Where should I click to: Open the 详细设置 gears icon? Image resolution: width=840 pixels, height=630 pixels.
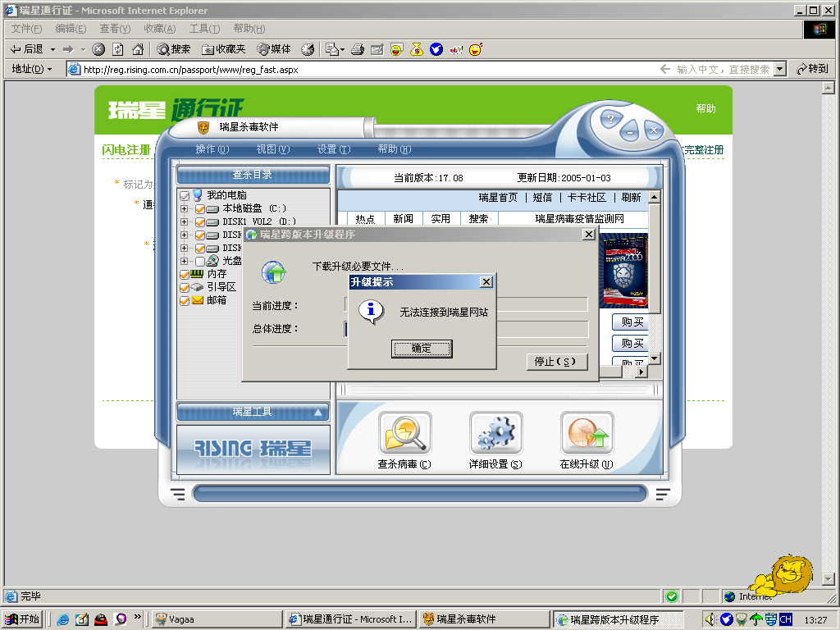[x=495, y=433]
